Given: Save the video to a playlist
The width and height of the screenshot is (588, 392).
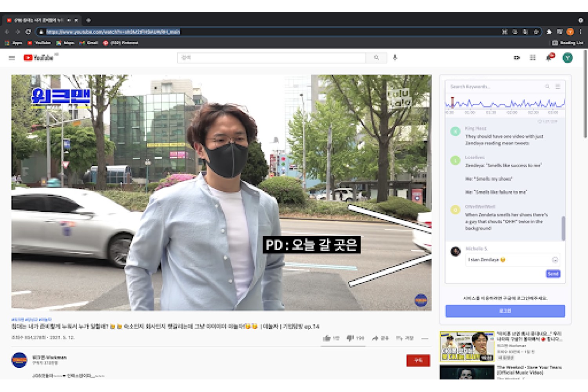Looking at the screenshot, I should (405, 338).
